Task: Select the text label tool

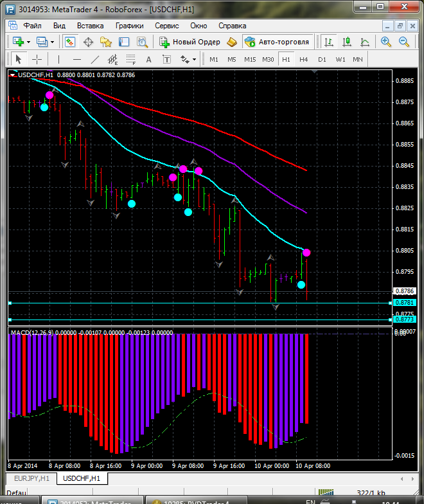Action: click(x=167, y=59)
